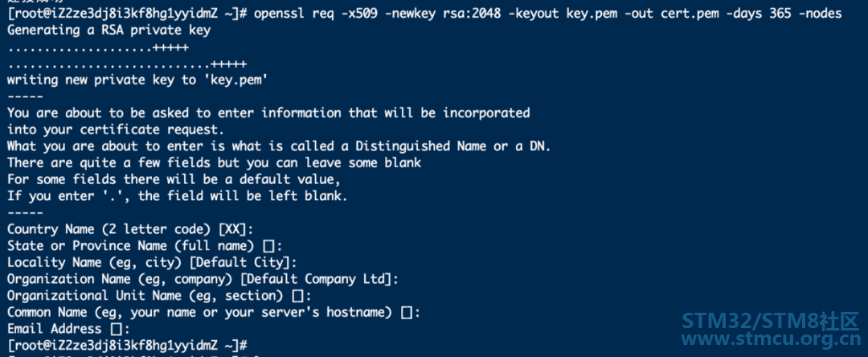Click the Common Name hostname prompt
This screenshot has width=868, height=357.
coord(214,312)
